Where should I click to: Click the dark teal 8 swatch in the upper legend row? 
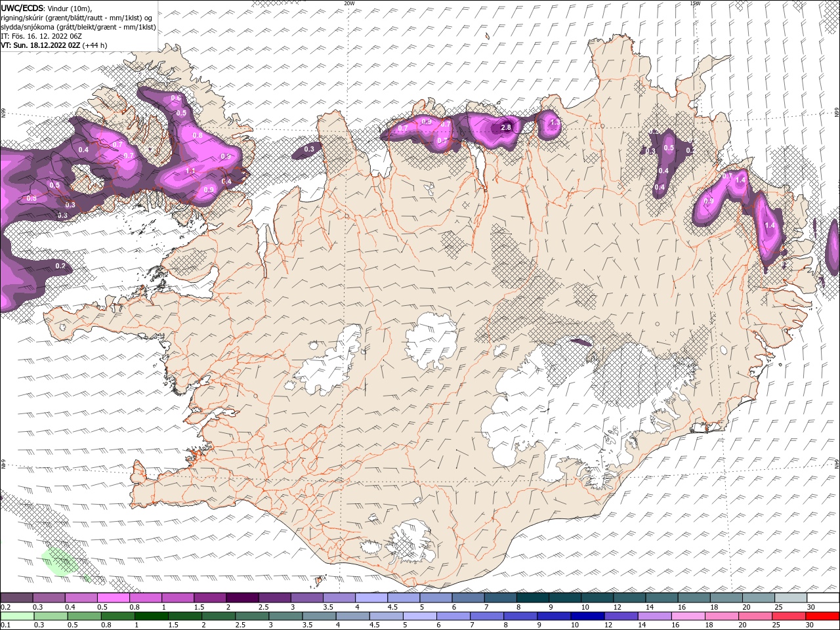[x=533, y=598]
